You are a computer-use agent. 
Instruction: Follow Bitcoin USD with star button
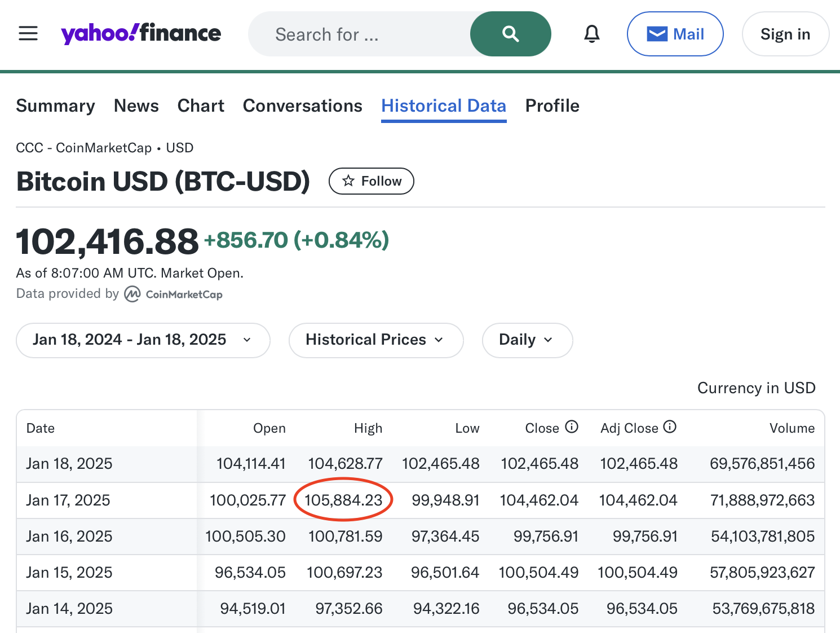click(372, 181)
